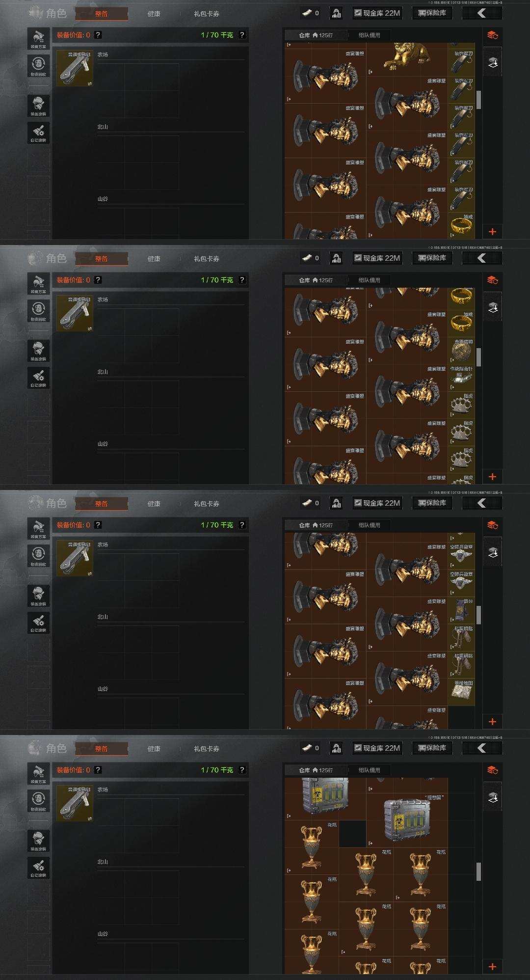Toggle the 自动涂装 auto-paint option

coord(38,133)
